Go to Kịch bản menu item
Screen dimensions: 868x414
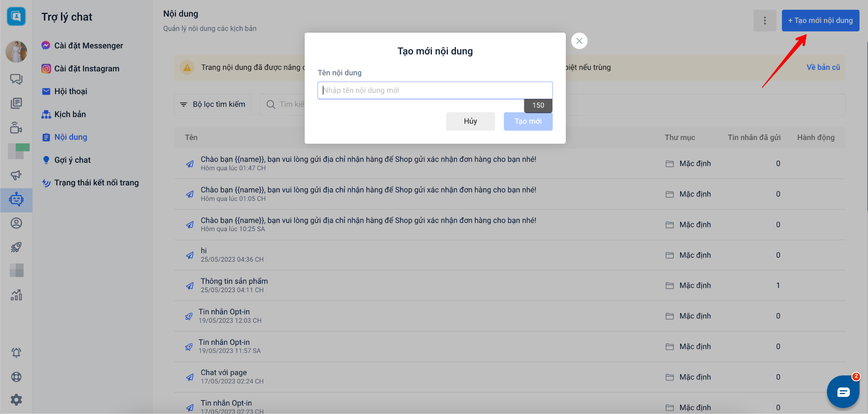[64, 114]
